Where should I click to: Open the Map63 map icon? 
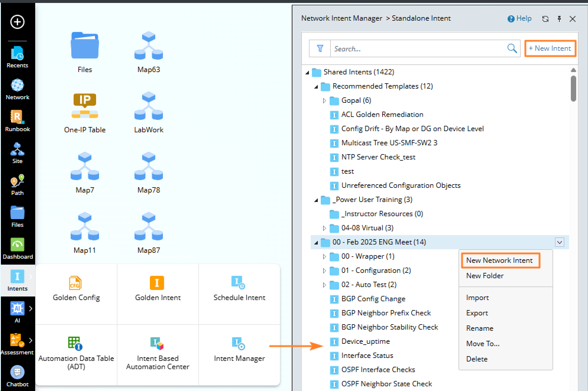[149, 52]
